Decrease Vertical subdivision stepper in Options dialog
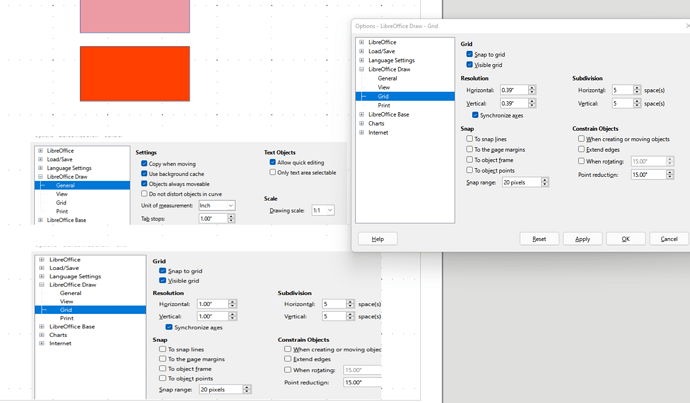 point(637,106)
